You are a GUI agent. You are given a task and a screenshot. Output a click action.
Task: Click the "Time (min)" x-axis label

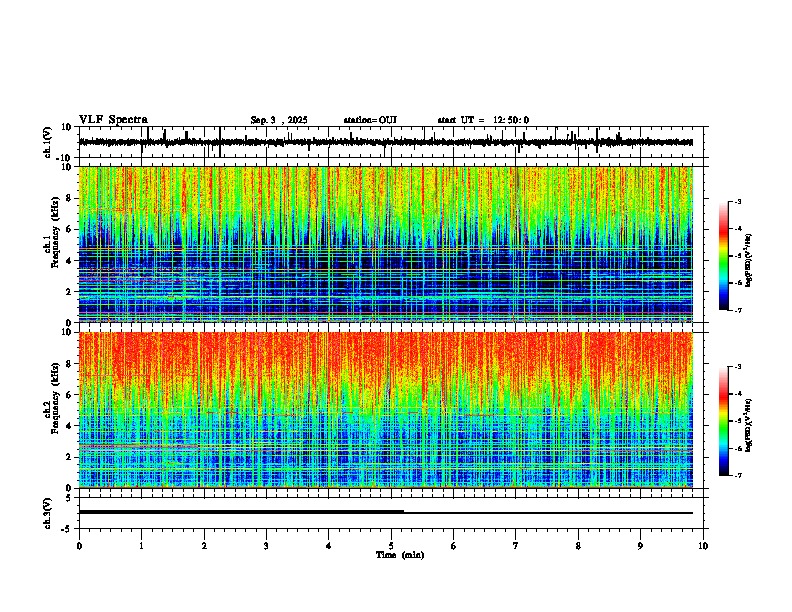tap(400, 555)
